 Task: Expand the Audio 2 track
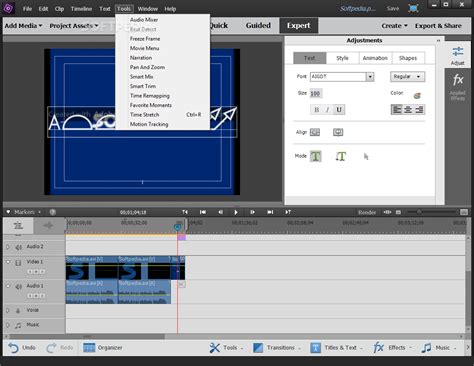click(x=8, y=247)
